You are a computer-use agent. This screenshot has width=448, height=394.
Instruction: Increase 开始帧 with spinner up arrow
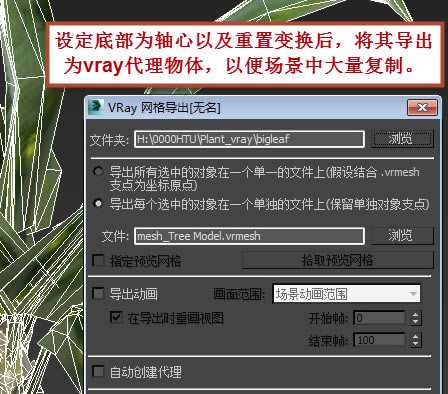tap(415, 314)
